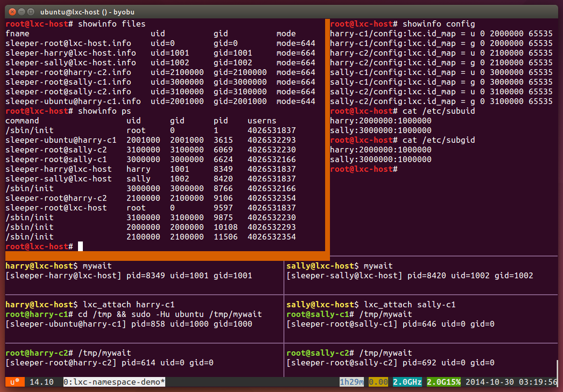Click the 2.0G15% memory usage indicator
563x392 pixels.
pos(443,382)
